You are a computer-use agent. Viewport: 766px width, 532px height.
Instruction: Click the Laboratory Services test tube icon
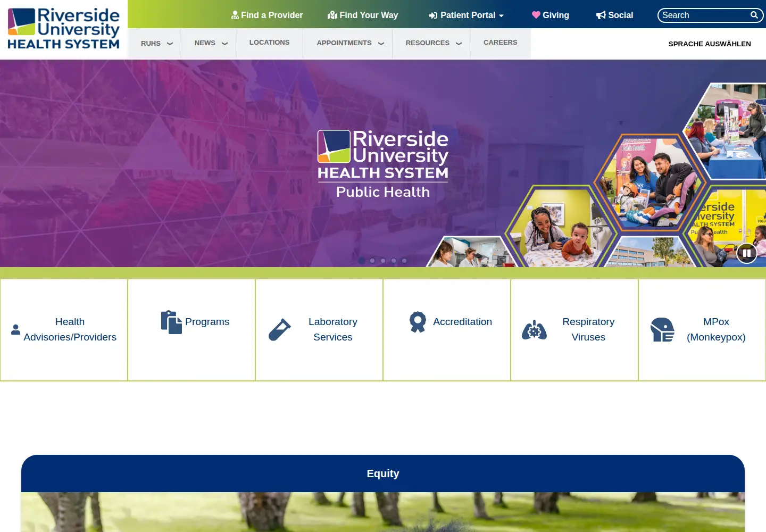280,330
